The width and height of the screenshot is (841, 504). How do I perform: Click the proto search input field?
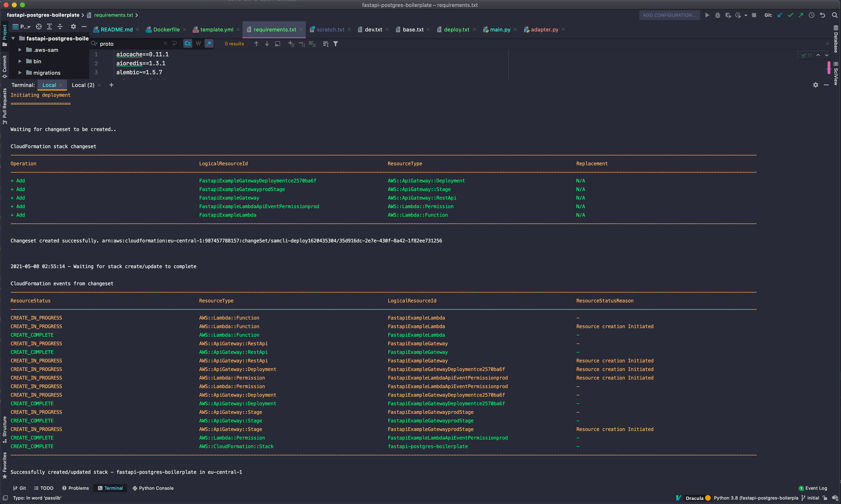click(x=129, y=43)
